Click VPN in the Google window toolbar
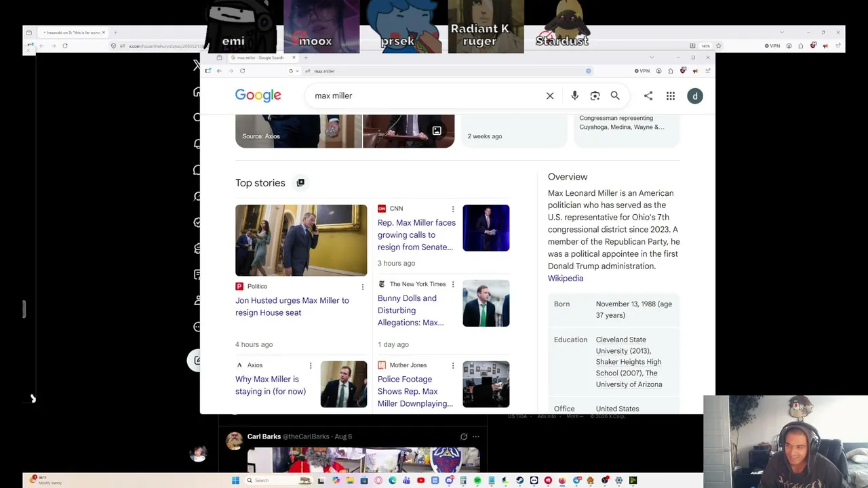 (x=642, y=70)
